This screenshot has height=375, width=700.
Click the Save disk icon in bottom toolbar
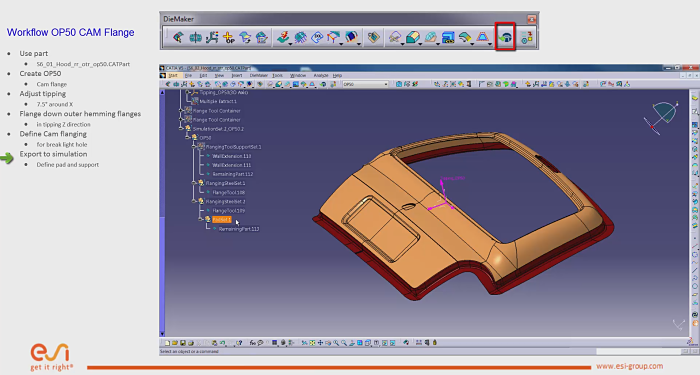click(183, 343)
